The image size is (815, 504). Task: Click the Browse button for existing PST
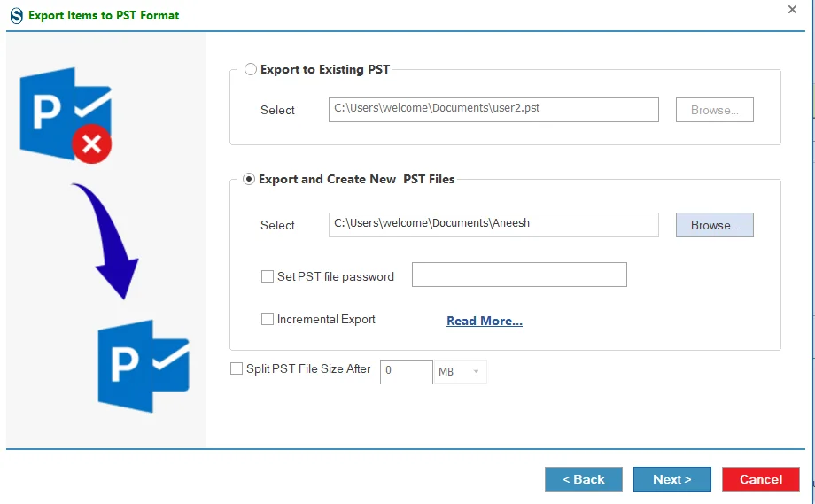(715, 110)
